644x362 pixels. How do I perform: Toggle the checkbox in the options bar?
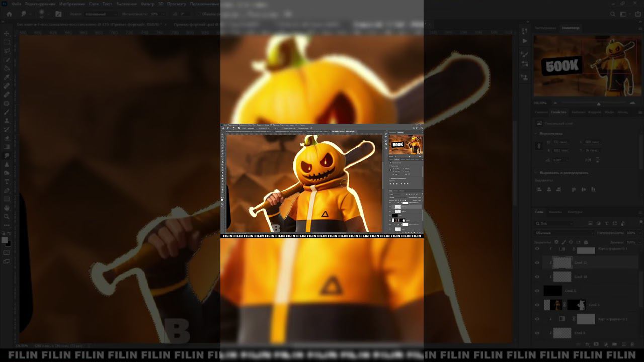coord(198,14)
